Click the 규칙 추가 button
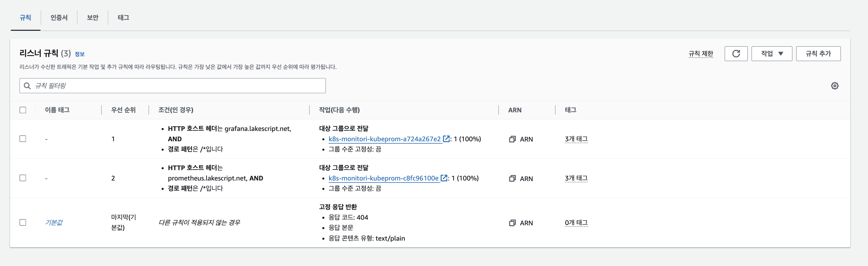This screenshot has width=868, height=266. tap(818, 53)
